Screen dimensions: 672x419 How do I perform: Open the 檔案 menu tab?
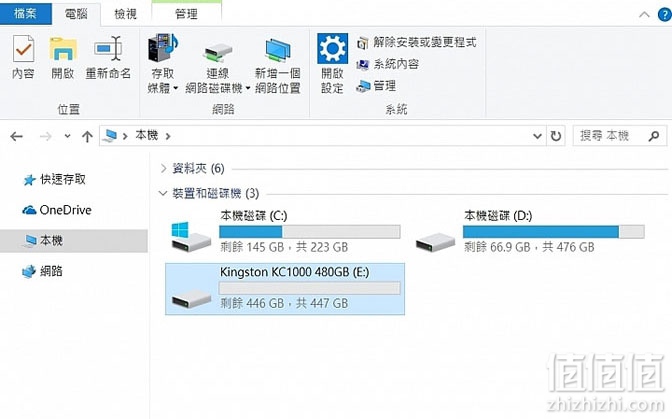[x=25, y=13]
